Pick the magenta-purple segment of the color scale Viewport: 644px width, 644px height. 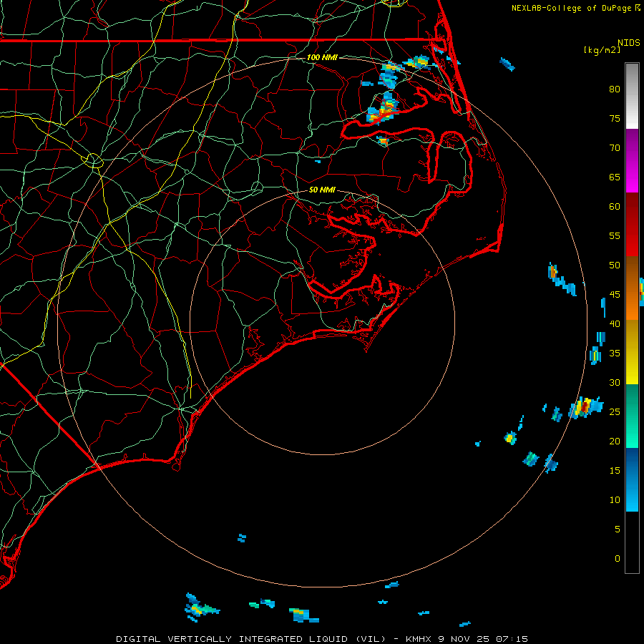(632, 160)
